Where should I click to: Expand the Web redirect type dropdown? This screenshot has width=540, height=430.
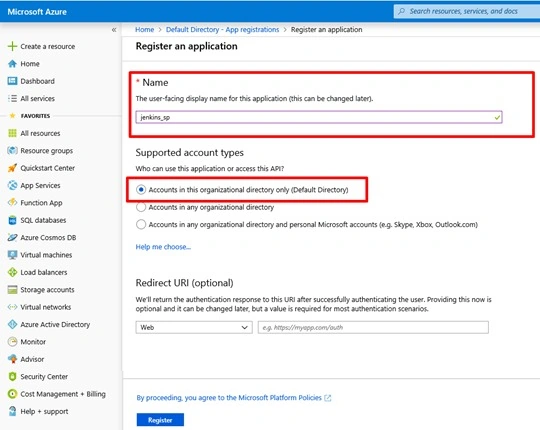[x=194, y=327]
